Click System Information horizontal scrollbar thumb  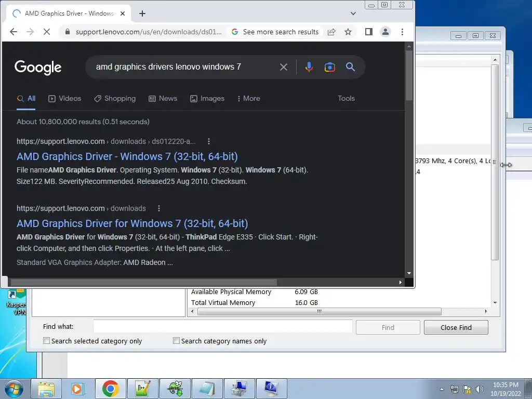[x=320, y=312]
